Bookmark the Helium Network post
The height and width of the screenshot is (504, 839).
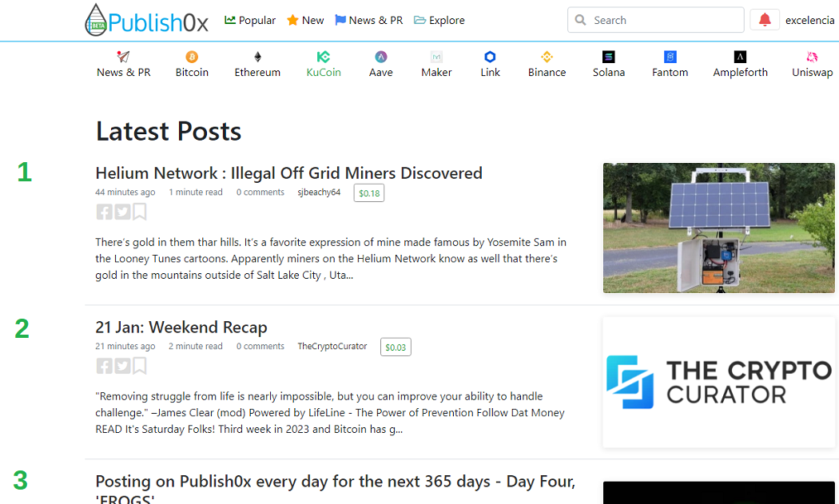click(140, 212)
